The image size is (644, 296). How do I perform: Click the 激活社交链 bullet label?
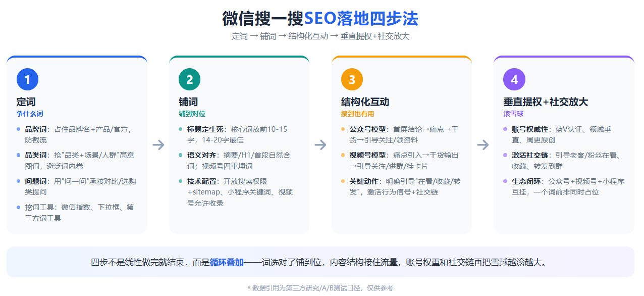pyautogui.click(x=529, y=155)
